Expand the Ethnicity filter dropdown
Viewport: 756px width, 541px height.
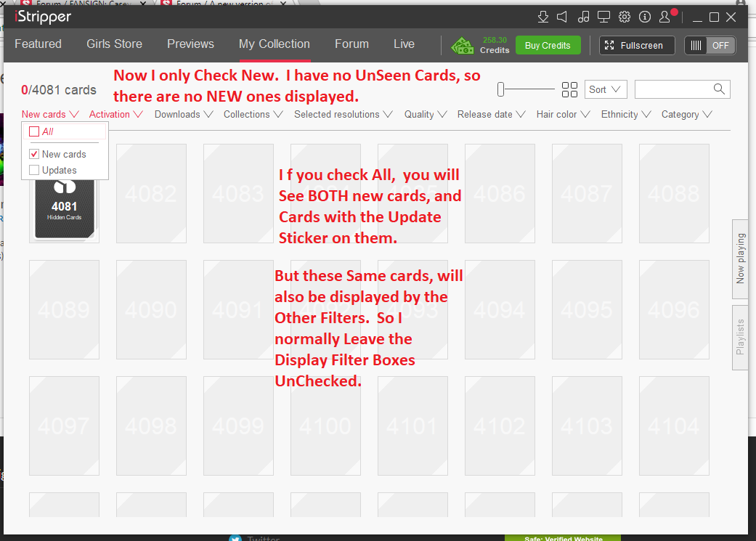pyautogui.click(x=626, y=115)
